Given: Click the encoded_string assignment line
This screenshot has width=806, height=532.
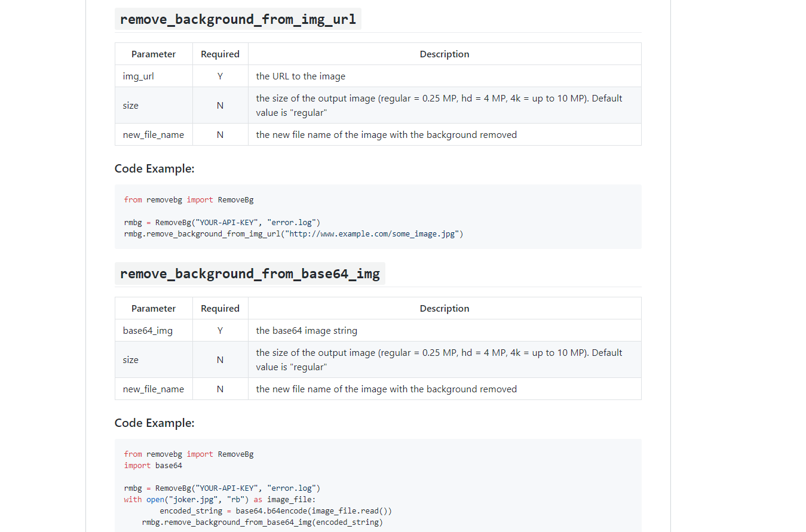Looking at the screenshot, I should pyautogui.click(x=275, y=511).
